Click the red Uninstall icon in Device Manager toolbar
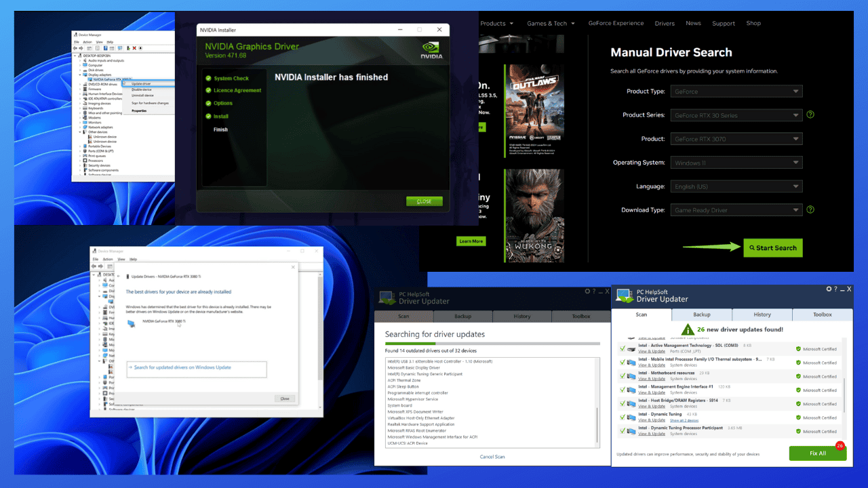Image resolution: width=868 pixels, height=488 pixels. (134, 48)
